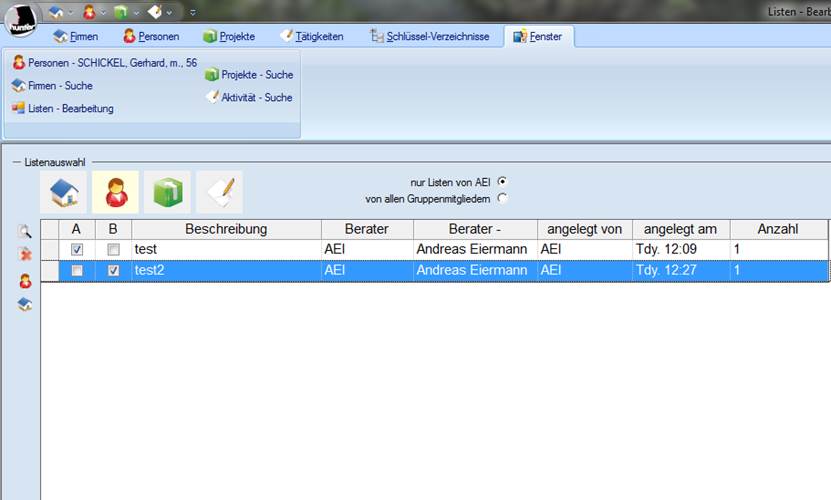Click the house (Firmen) list type icon
Viewport: 831px width, 500px height.
pos(65,191)
